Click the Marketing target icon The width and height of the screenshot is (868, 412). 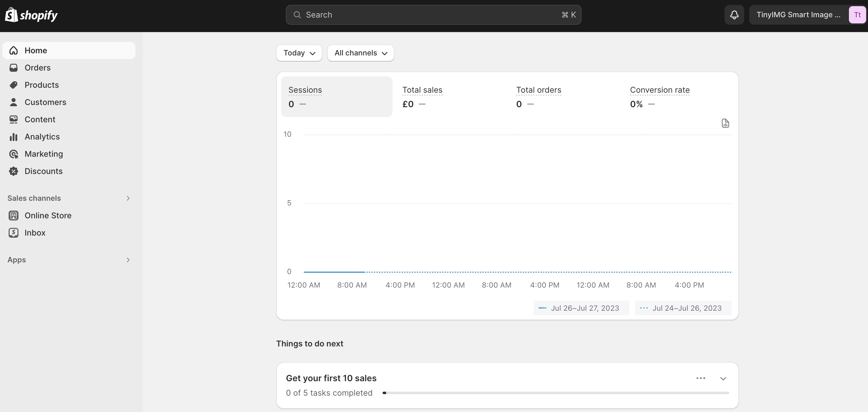click(14, 154)
